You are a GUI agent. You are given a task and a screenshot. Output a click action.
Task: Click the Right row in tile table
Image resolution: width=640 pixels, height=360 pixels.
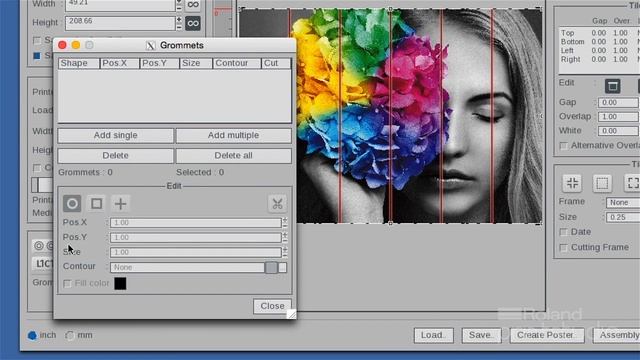click(x=599, y=60)
